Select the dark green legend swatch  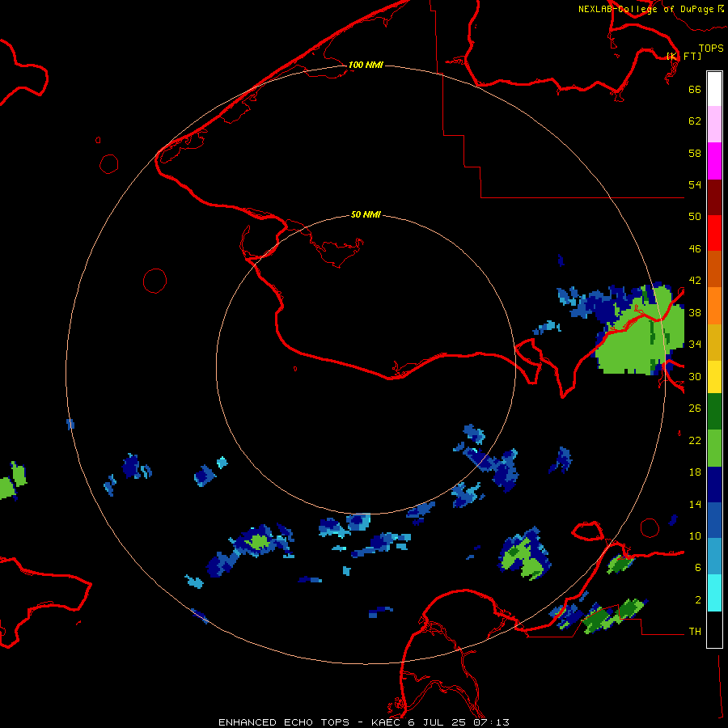tap(714, 412)
